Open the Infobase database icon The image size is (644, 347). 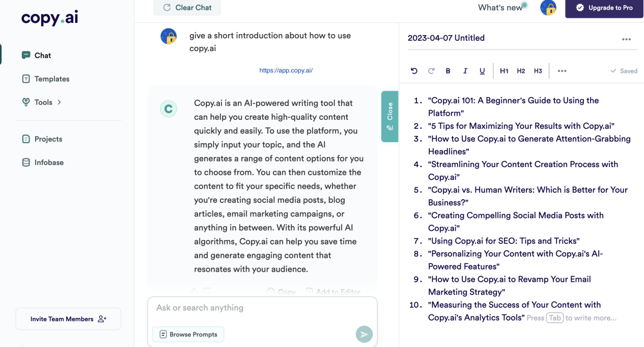[x=26, y=163]
